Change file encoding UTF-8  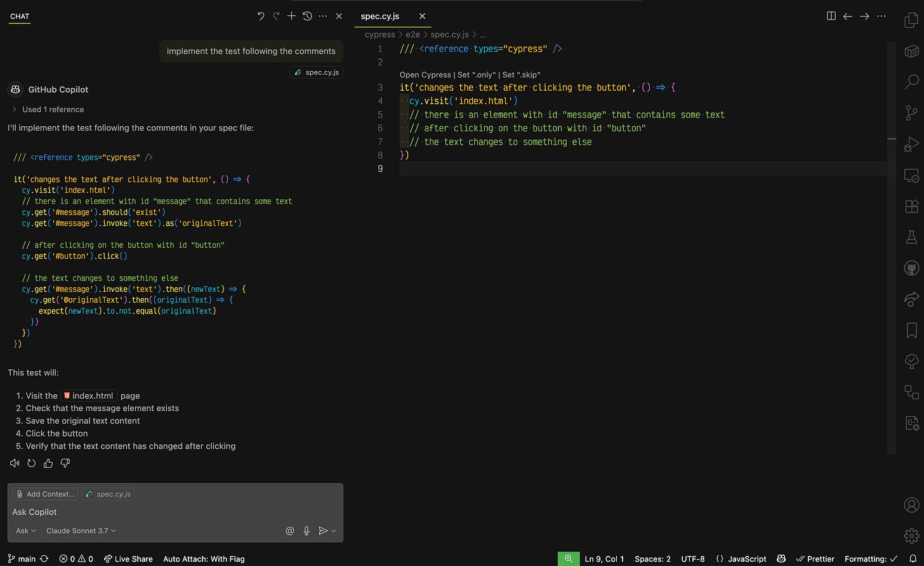tap(693, 559)
